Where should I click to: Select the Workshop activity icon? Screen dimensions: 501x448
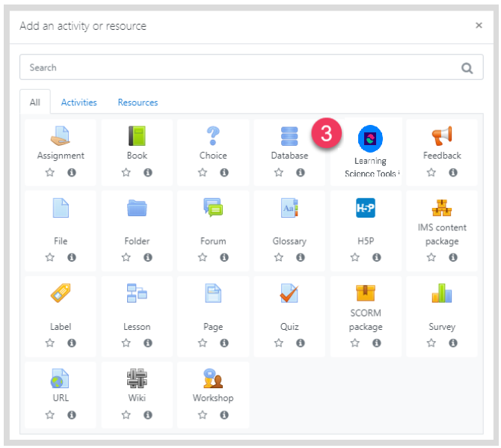(213, 378)
